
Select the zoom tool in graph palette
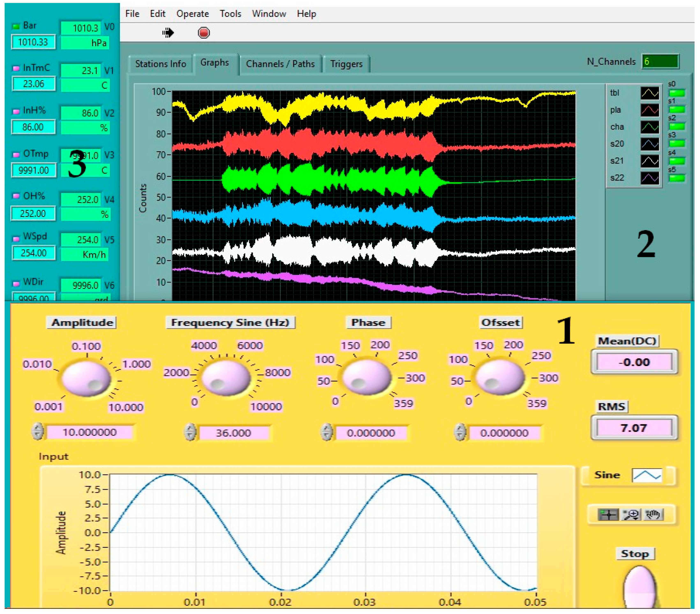pyautogui.click(x=631, y=514)
